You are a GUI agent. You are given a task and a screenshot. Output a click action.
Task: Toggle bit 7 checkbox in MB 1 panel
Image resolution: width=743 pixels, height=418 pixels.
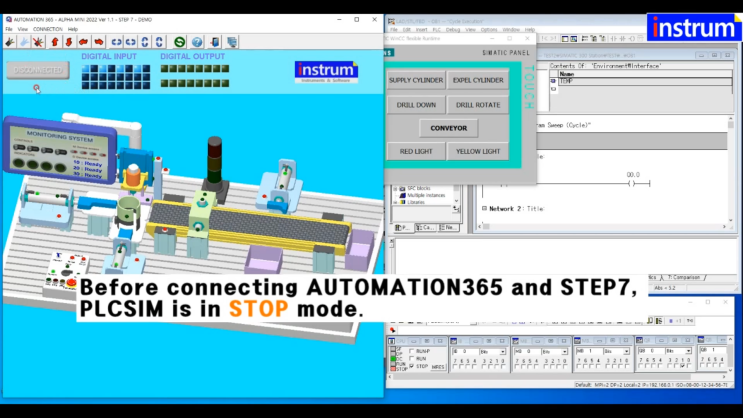click(x=579, y=366)
